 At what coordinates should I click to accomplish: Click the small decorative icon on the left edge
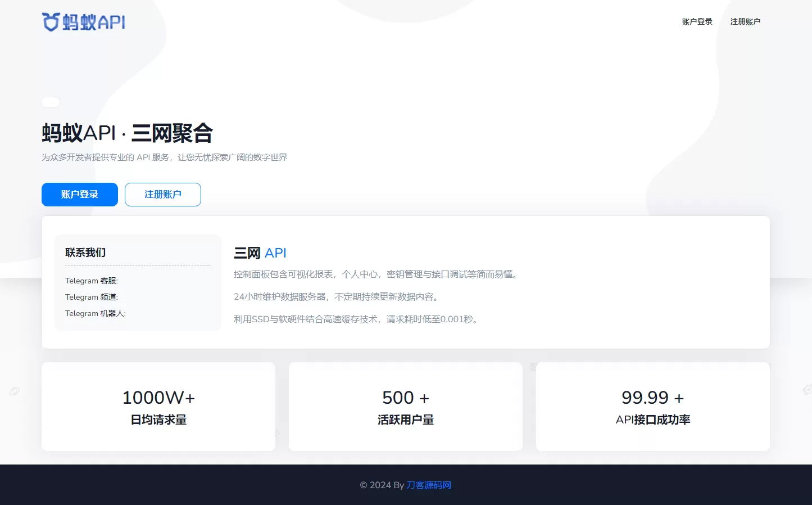(15, 390)
